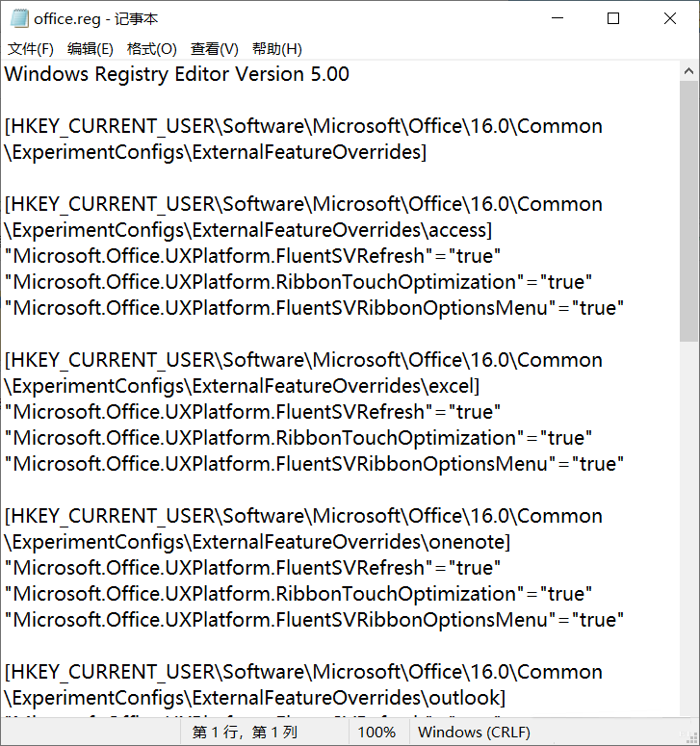Click the path ending '\ExternalFeatureOverrides]'
The height and width of the screenshot is (746, 700).
[x=303, y=140]
